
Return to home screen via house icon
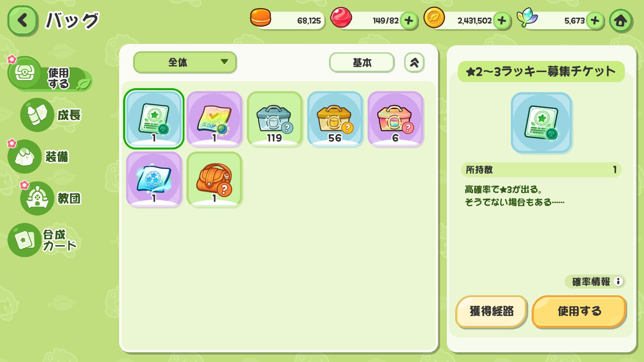click(x=621, y=21)
